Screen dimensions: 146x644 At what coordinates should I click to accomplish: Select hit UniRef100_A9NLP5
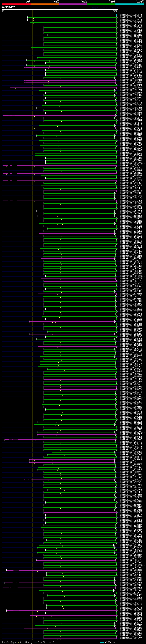coord(131,595)
